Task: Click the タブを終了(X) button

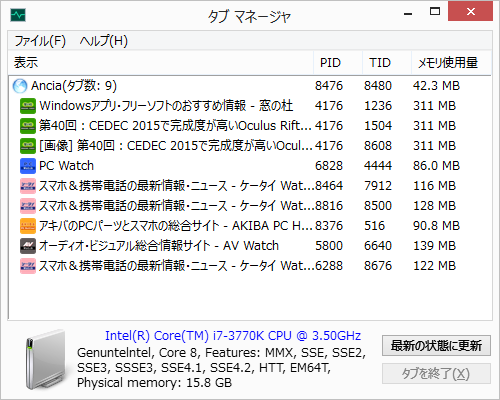Action: pos(436,374)
